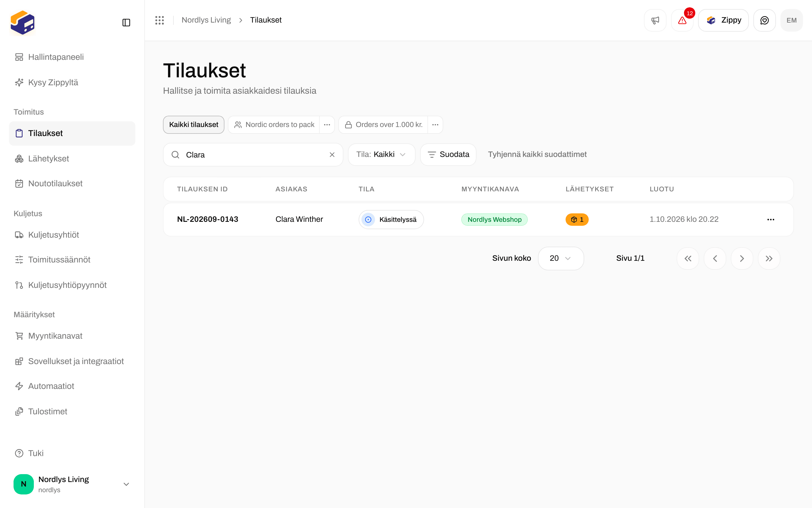812x508 pixels.
Task: Open the Zippy assistant button
Action: click(x=723, y=20)
